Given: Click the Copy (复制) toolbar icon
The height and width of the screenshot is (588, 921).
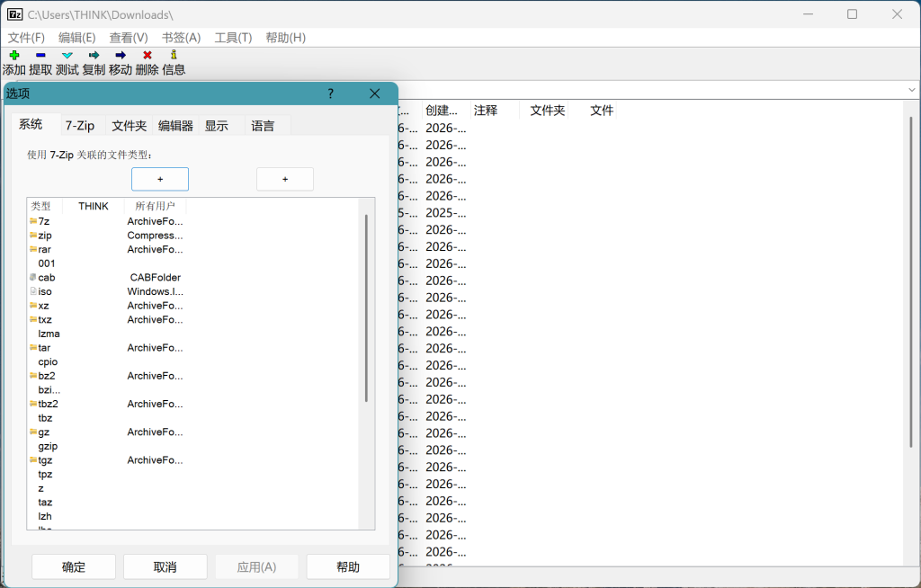Looking at the screenshot, I should tap(94, 56).
